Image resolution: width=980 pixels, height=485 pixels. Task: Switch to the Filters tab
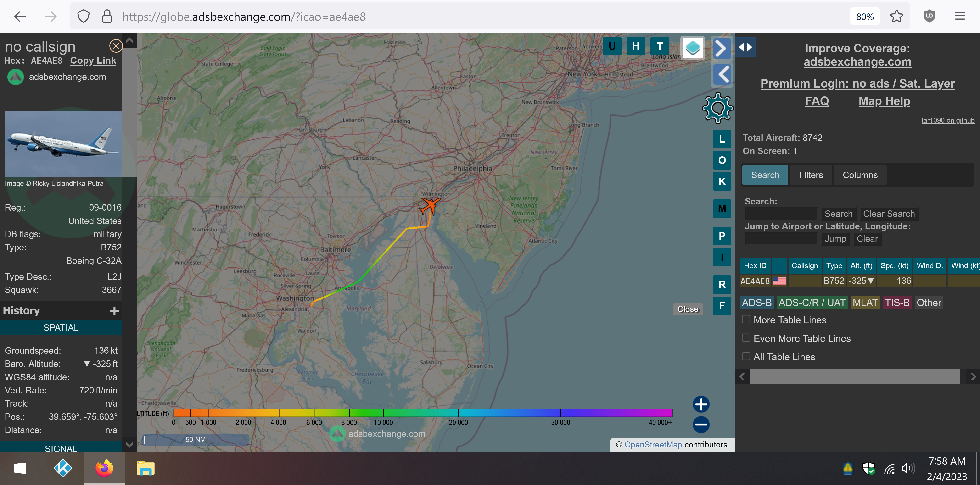[810, 175]
